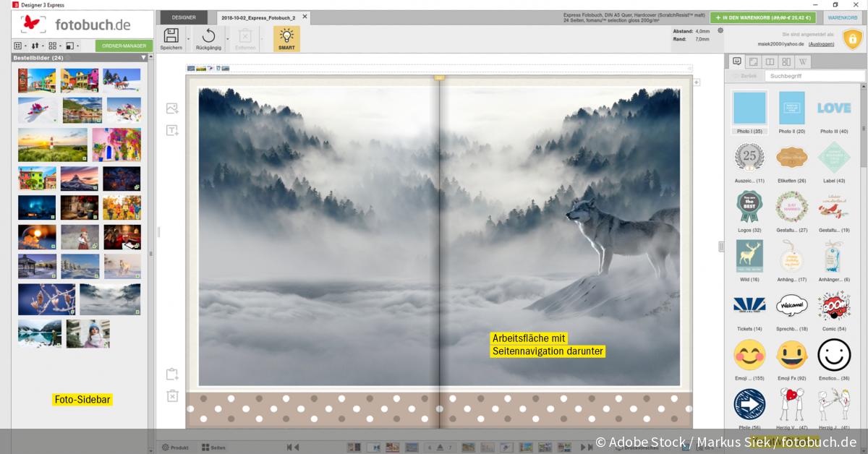Select the lighthouse sunset photo thumbnail
868x454 pixels.
click(53, 145)
